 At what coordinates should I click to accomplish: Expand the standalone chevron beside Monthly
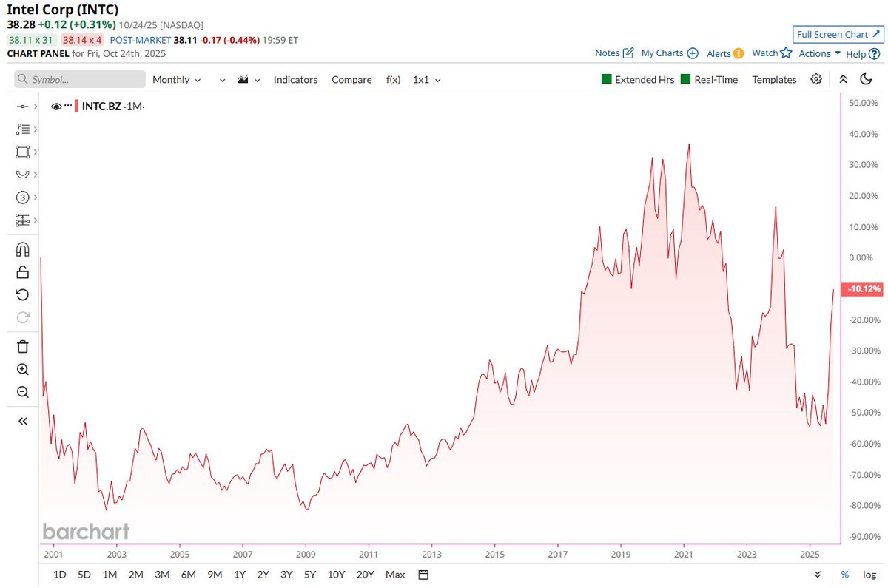click(222, 80)
